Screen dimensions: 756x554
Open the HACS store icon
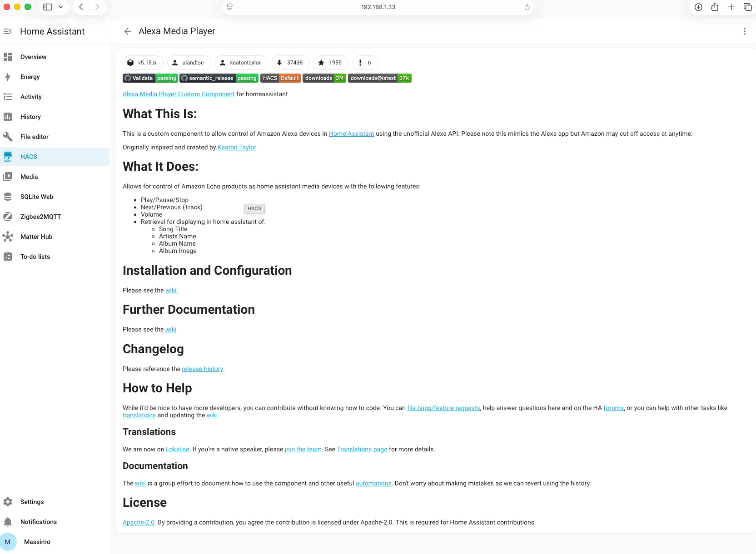[x=8, y=157]
